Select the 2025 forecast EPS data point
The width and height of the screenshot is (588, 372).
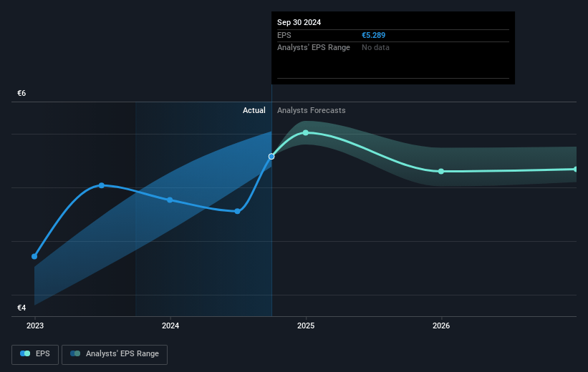pos(306,132)
